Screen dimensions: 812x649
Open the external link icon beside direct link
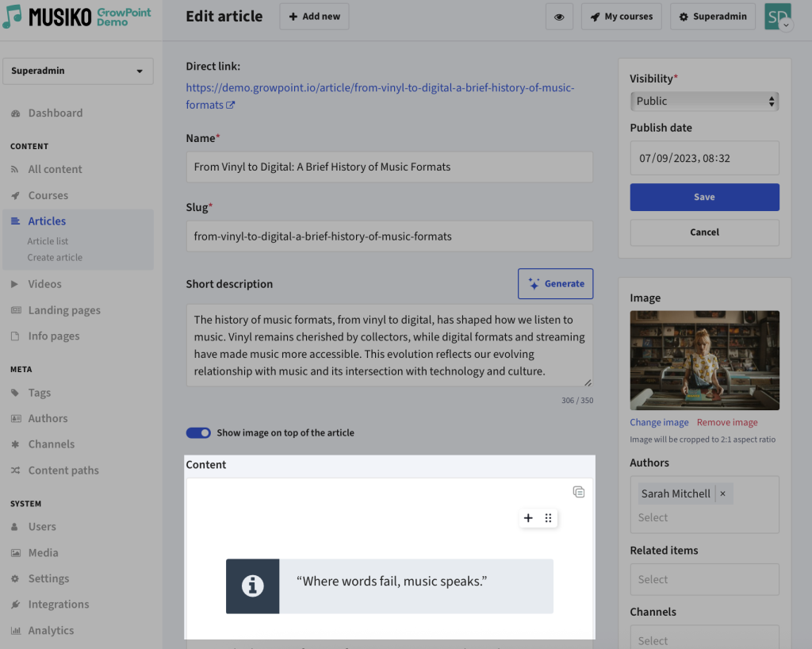coord(231,105)
